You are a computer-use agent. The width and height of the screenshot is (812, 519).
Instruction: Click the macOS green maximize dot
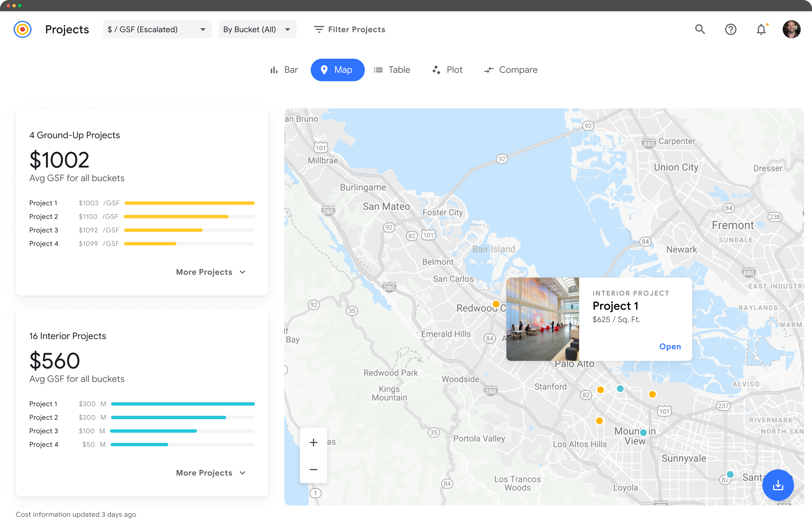click(20, 5)
